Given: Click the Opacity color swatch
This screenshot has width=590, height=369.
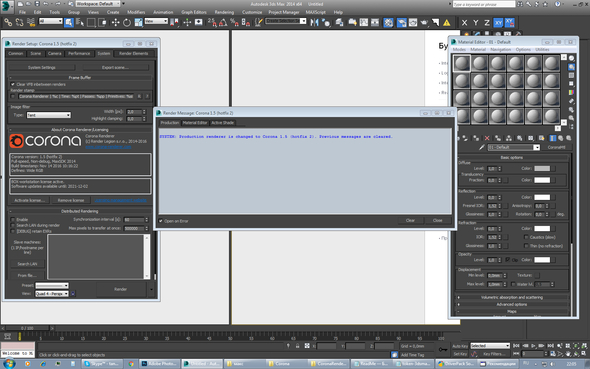Looking at the screenshot, I should pyautogui.click(x=542, y=260).
